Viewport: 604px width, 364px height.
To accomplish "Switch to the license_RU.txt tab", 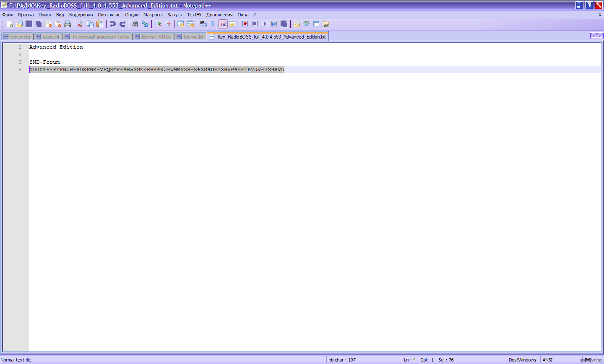I will pyautogui.click(x=153, y=37).
